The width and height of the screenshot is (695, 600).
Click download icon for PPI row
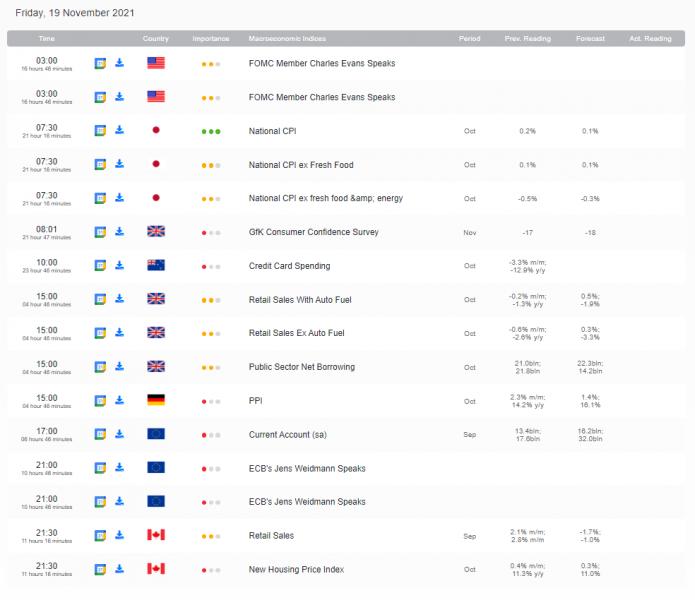(119, 400)
